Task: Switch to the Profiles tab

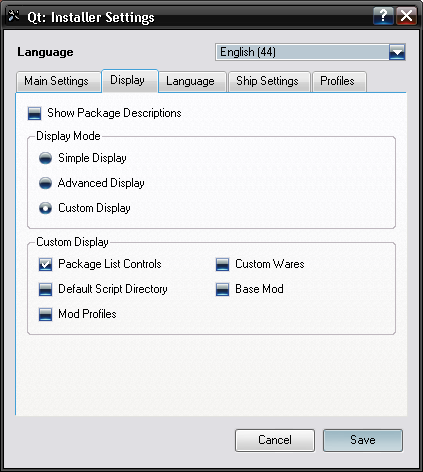Action: pos(339,81)
